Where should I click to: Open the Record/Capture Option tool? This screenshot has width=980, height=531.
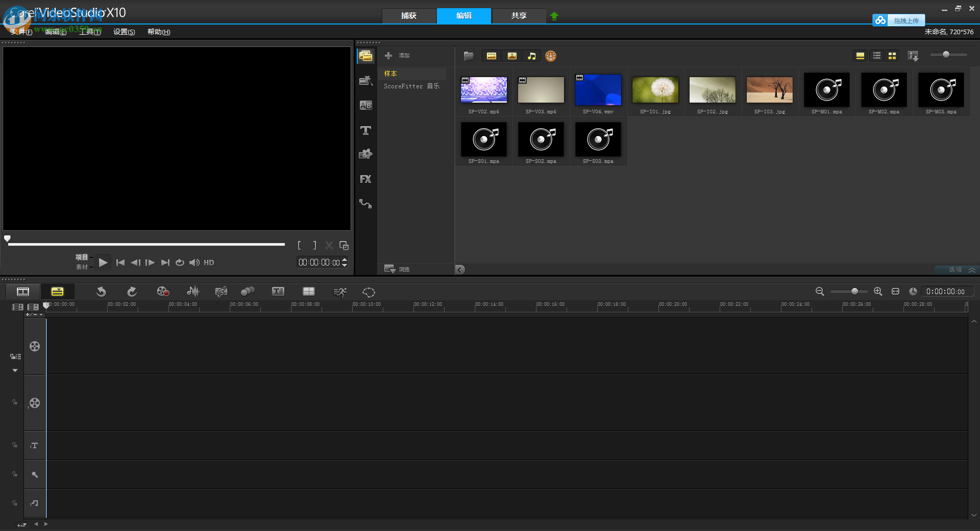click(x=163, y=292)
